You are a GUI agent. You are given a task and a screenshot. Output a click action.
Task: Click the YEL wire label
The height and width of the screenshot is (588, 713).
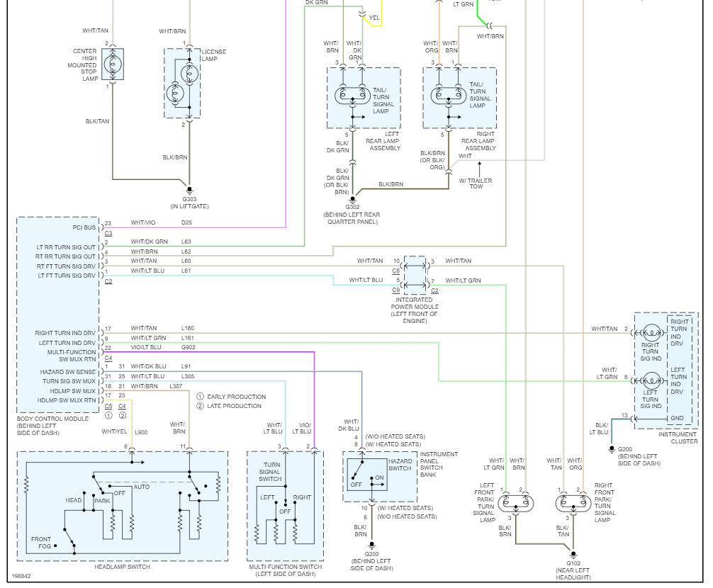click(x=374, y=18)
